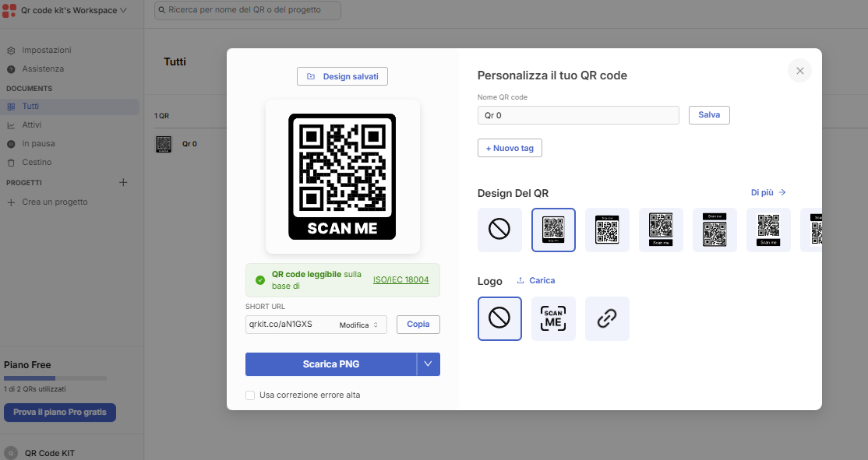Screen dimensions: 868x460
Task: Focus the Nome QR code input field
Action: [x=578, y=115]
